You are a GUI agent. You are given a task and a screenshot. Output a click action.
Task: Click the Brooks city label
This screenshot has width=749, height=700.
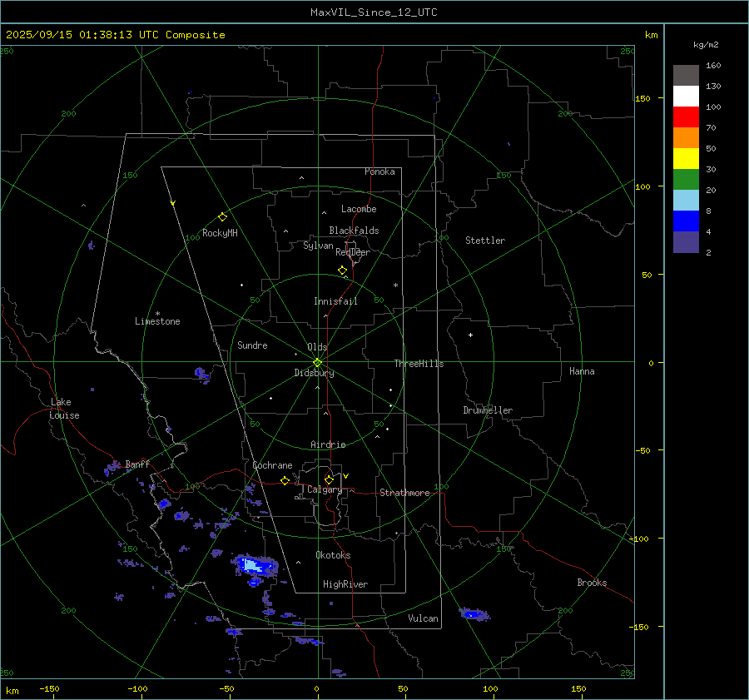(x=592, y=583)
